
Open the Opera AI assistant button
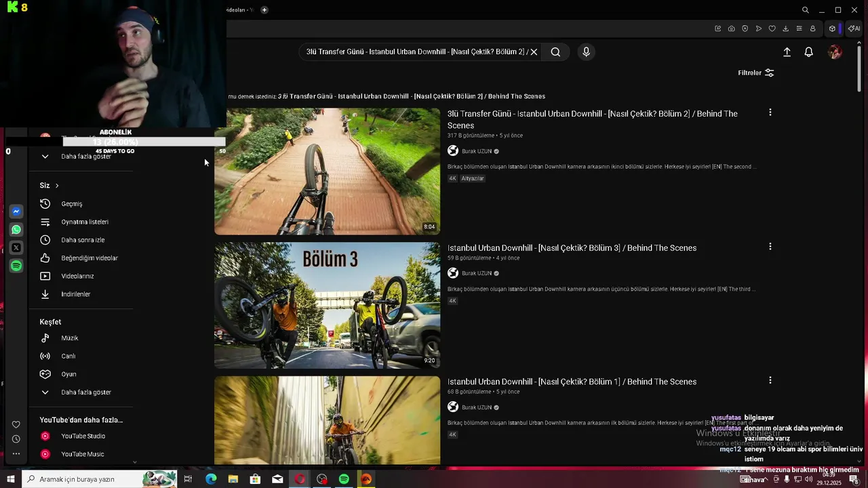tap(853, 28)
